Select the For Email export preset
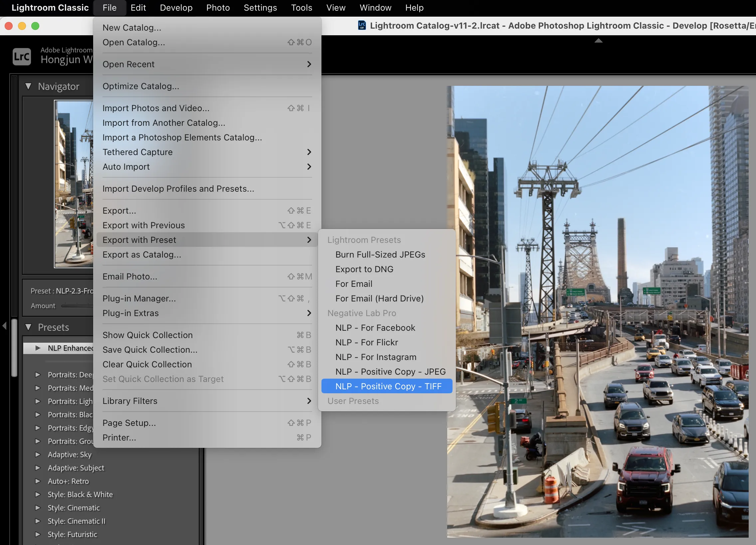 387,284
